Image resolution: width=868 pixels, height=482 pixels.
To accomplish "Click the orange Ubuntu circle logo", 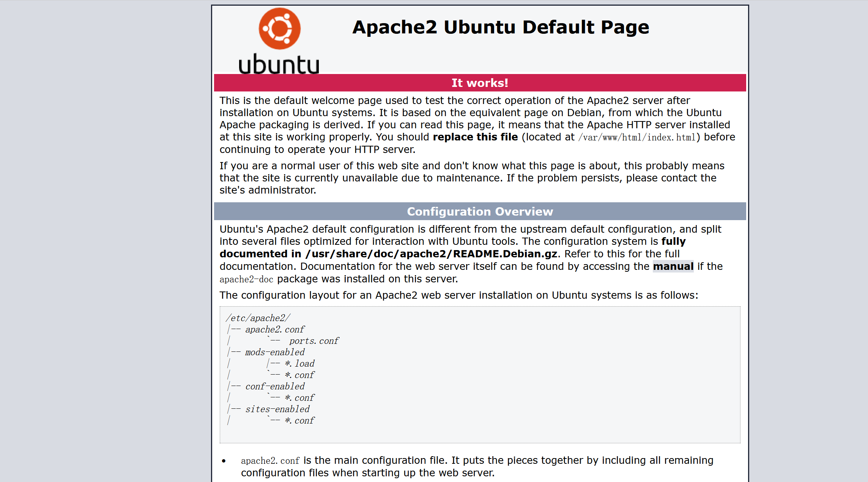I will (279, 29).
